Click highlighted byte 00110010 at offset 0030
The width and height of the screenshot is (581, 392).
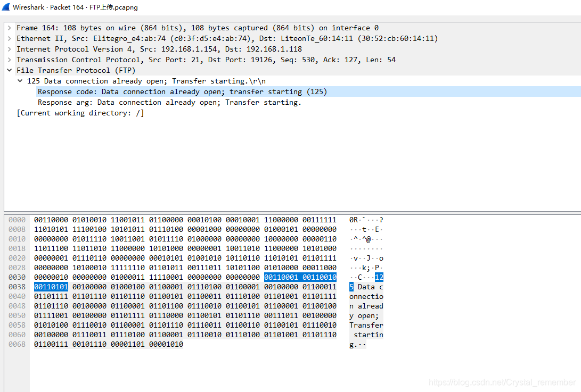point(320,277)
